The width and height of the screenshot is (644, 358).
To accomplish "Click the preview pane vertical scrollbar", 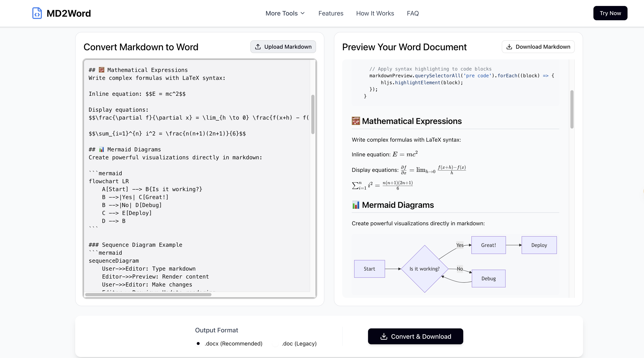I will 572,109.
